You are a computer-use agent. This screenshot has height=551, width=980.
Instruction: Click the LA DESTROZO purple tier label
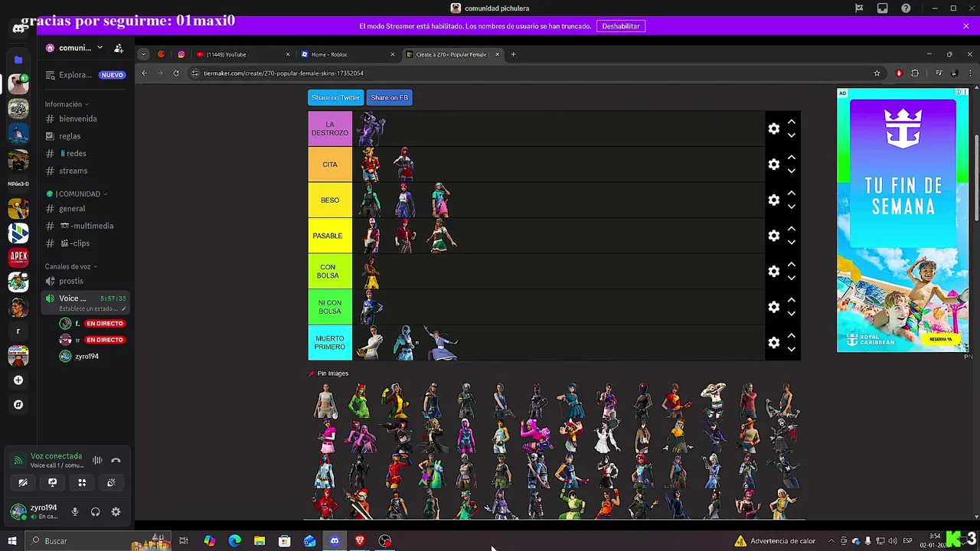click(x=330, y=129)
